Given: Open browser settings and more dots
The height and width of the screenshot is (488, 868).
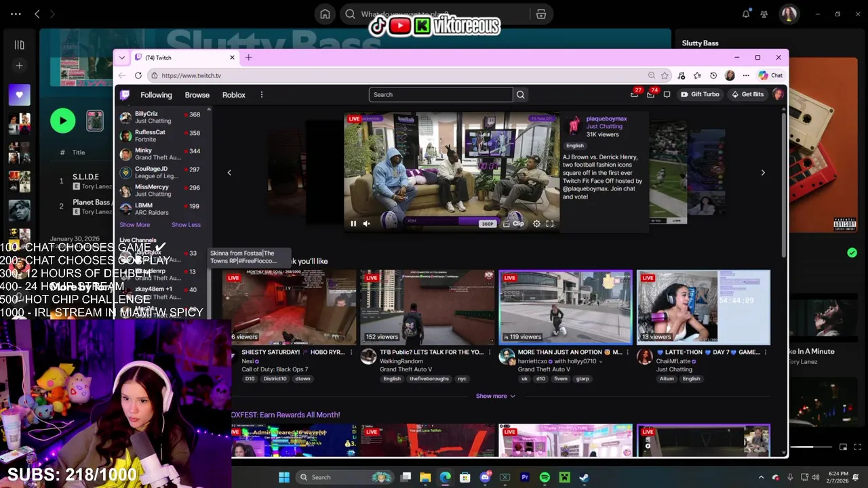Looking at the screenshot, I should click(x=746, y=75).
